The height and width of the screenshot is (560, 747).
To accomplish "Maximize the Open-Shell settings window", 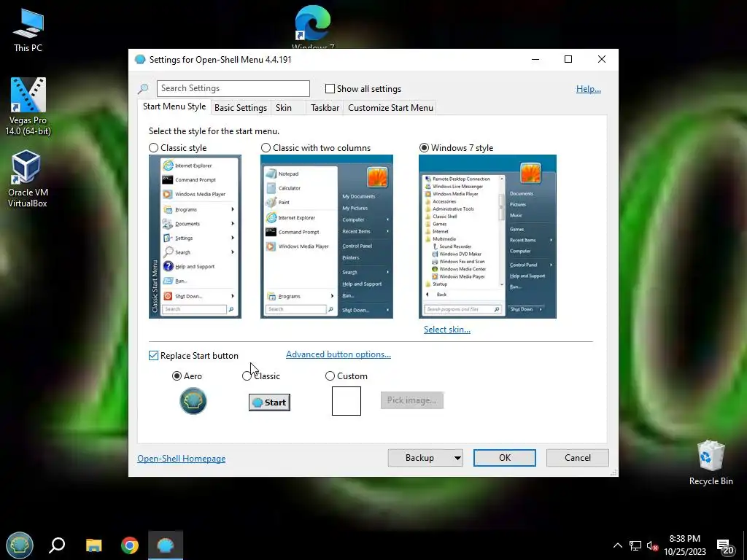I will (x=568, y=60).
